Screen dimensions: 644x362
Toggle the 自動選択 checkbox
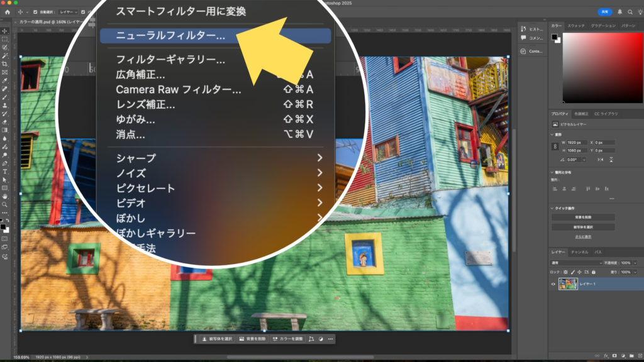tap(35, 12)
